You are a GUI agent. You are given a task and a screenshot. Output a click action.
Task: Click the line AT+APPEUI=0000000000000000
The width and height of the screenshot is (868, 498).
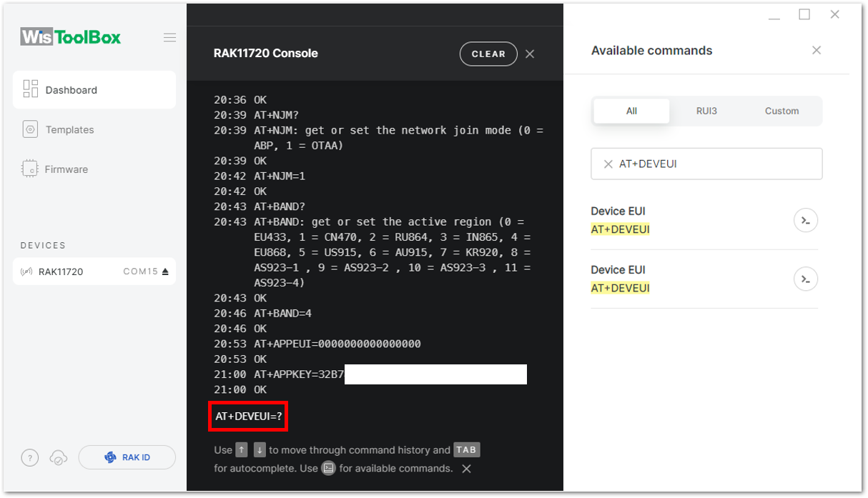(337, 344)
